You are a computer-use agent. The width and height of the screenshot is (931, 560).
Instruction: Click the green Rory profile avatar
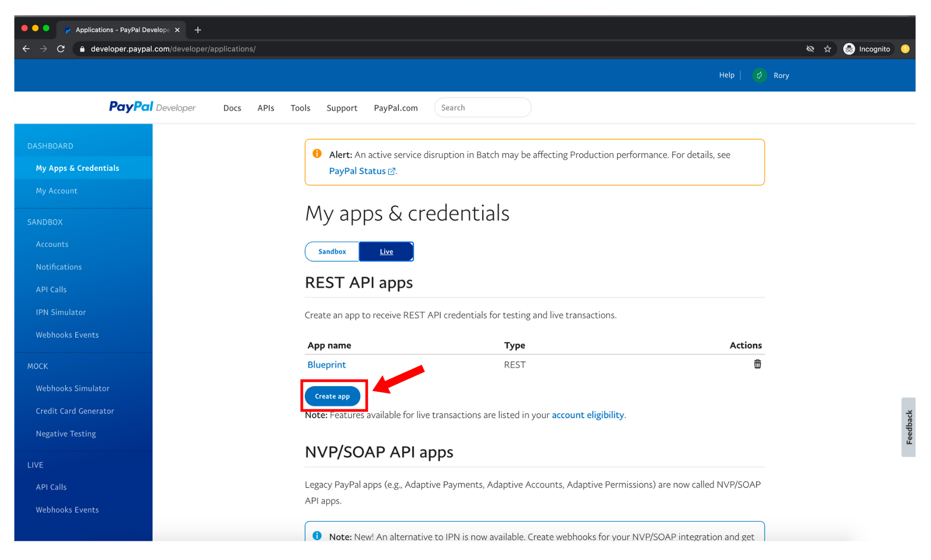[x=759, y=76]
